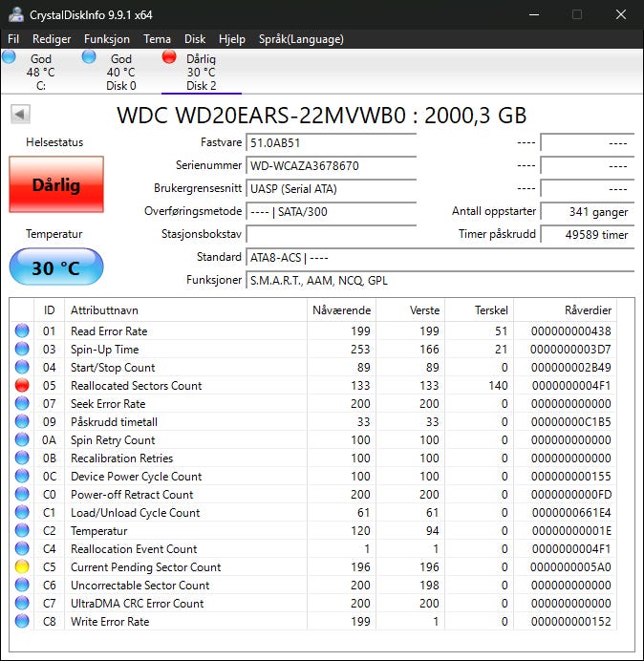644x661 pixels.
Task: Click the blue status dot for drive C:
Action: pyautogui.click(x=9, y=57)
